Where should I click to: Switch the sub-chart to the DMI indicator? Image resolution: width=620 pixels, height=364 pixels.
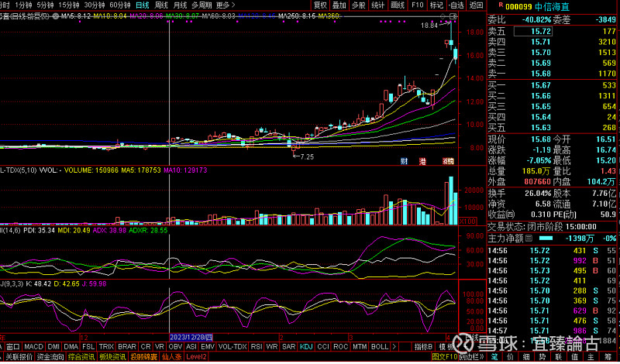[53, 347]
